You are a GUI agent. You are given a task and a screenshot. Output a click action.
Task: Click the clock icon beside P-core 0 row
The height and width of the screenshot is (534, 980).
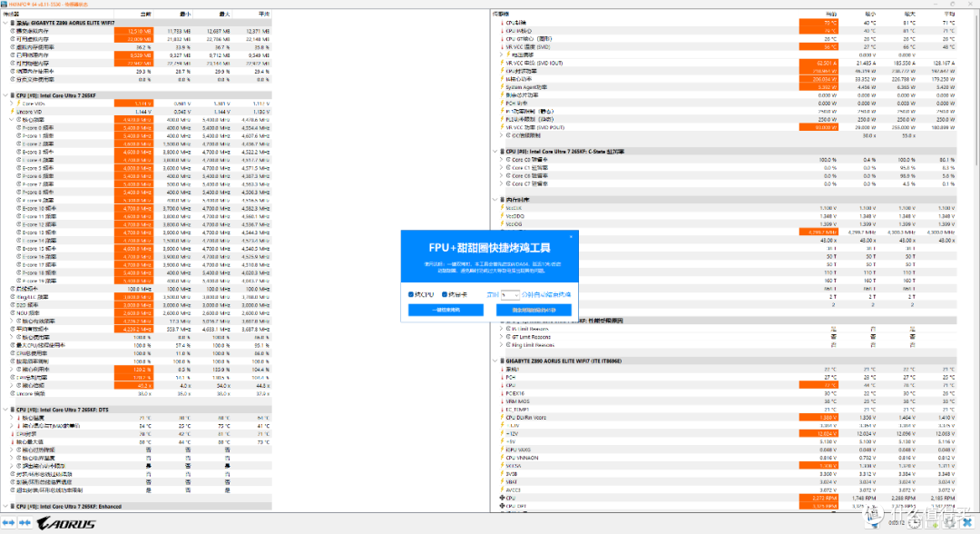click(x=19, y=127)
